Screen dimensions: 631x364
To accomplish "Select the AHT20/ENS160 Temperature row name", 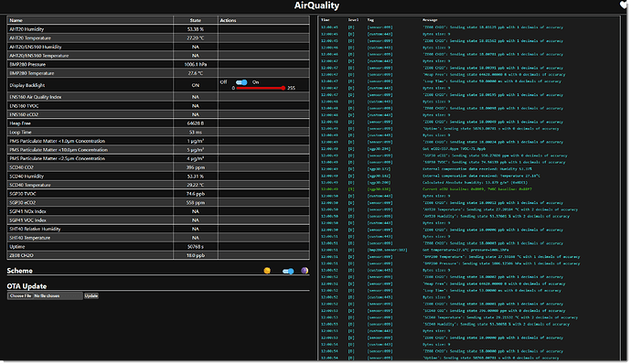I will (x=39, y=56).
